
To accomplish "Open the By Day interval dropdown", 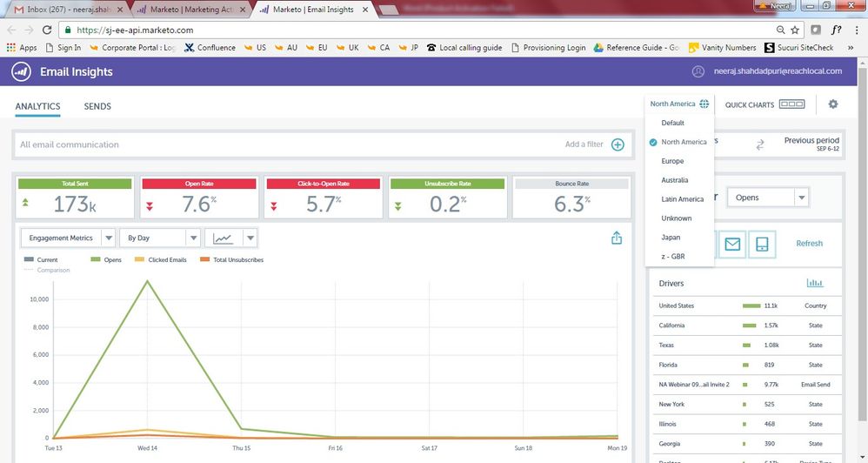I will [x=159, y=238].
